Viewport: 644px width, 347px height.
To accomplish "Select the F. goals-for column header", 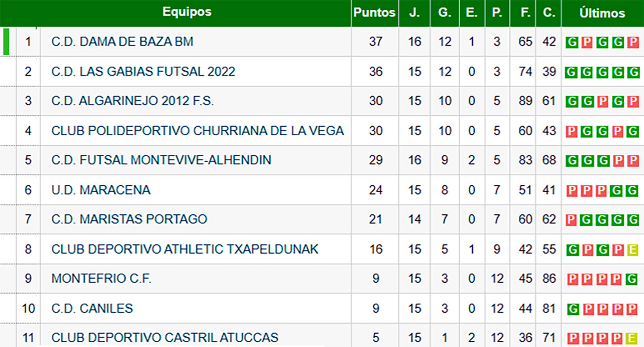I will point(525,13).
